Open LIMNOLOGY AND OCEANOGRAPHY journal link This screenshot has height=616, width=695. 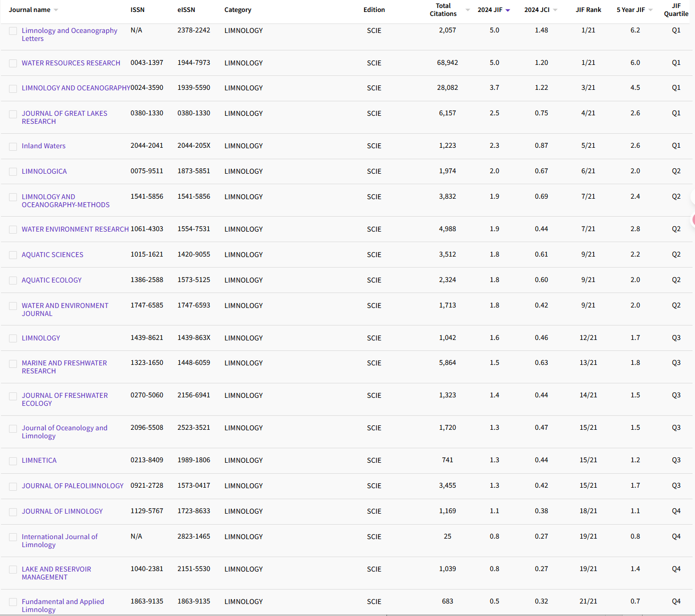tap(76, 88)
